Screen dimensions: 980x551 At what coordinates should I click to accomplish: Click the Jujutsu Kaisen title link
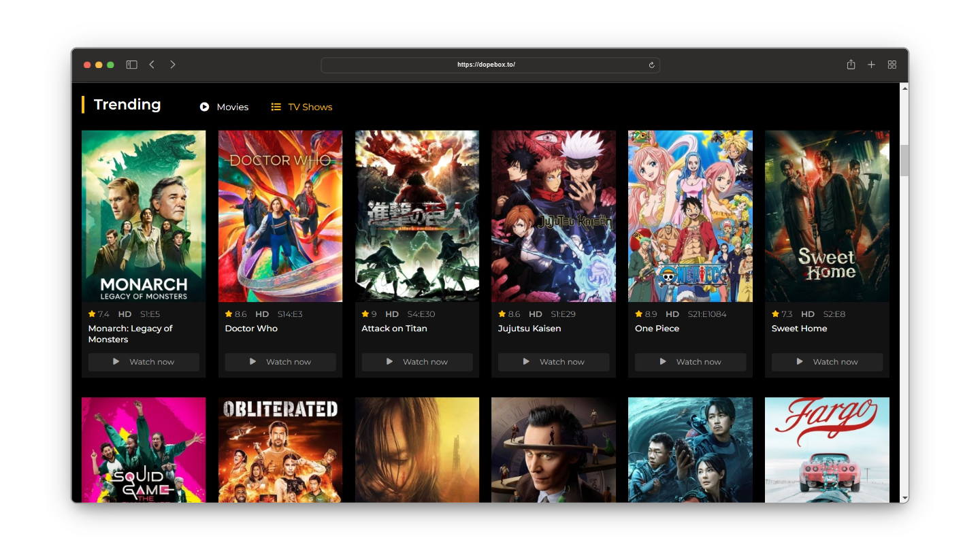coord(529,329)
